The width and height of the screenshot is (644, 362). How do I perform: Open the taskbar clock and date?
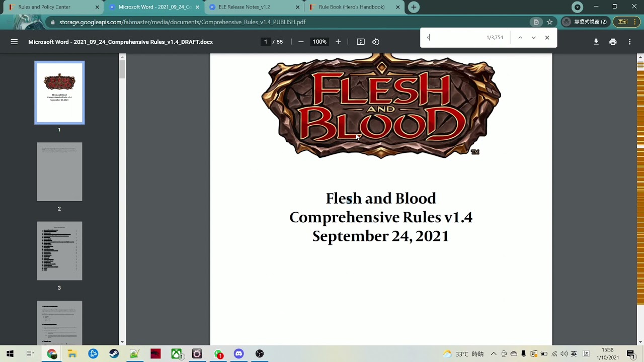[x=608, y=354]
